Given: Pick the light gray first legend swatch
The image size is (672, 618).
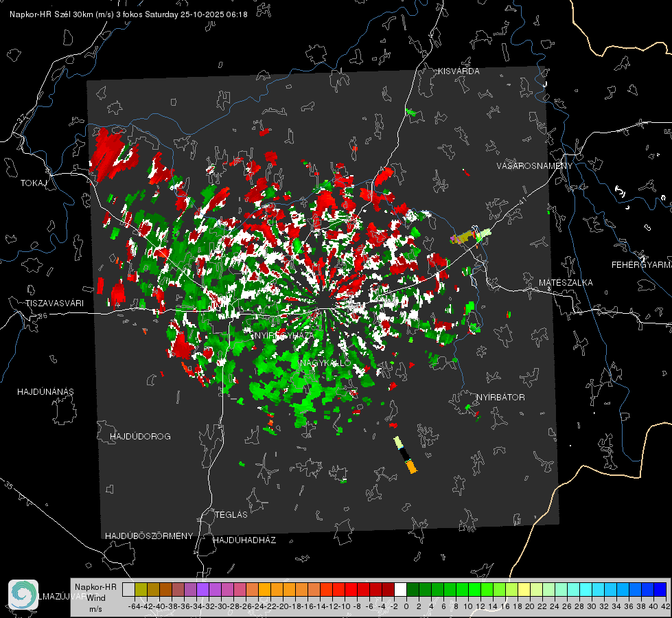Looking at the screenshot, I should (128, 589).
